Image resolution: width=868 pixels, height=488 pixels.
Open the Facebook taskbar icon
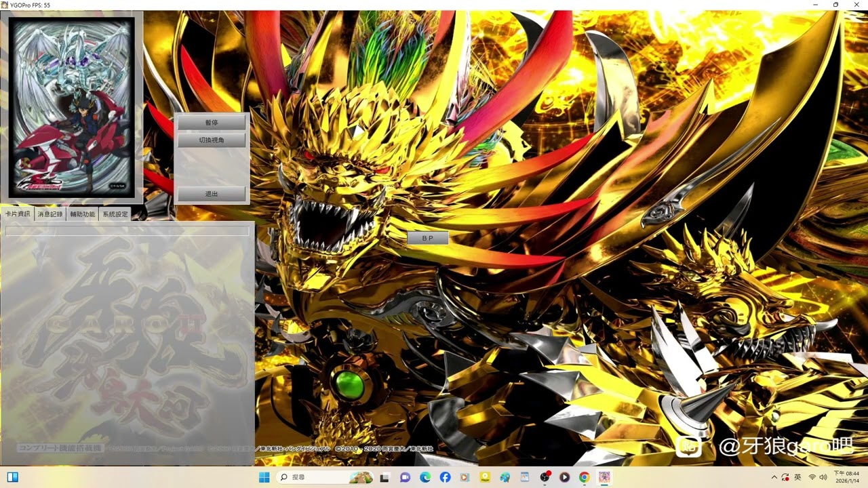click(445, 477)
